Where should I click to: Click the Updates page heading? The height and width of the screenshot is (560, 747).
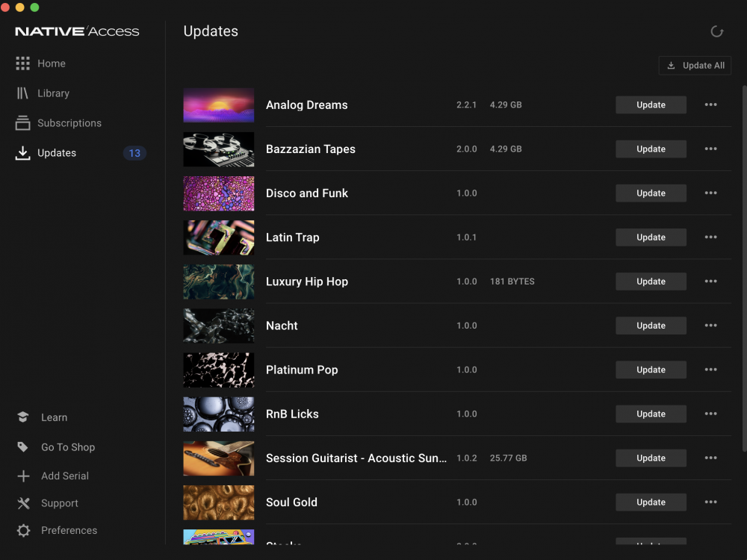click(x=211, y=31)
